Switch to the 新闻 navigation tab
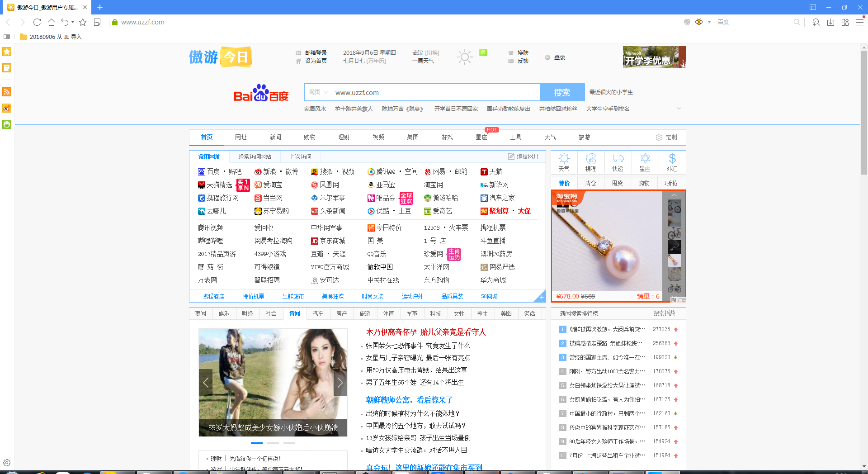Image resolution: width=868 pixels, height=474 pixels. tap(275, 137)
